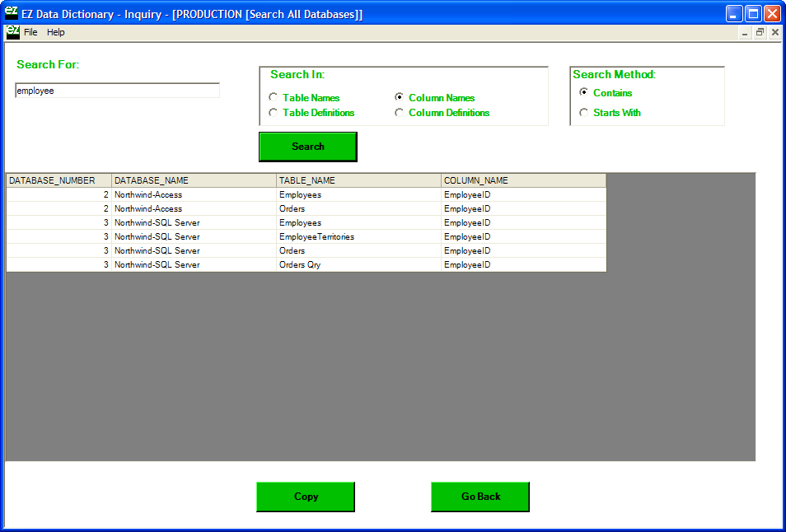Switch search method to Starts With
The width and height of the screenshot is (786, 532).
(584, 113)
